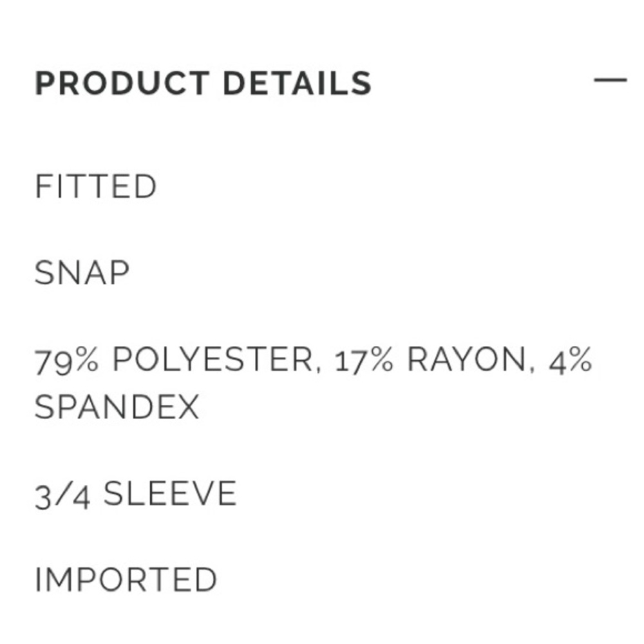The image size is (644, 644).
Task: Click the word SPANDEX
Action: click(x=117, y=407)
